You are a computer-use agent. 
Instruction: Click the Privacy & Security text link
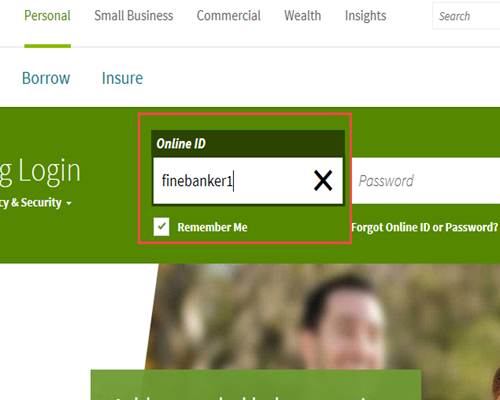pos(31,203)
